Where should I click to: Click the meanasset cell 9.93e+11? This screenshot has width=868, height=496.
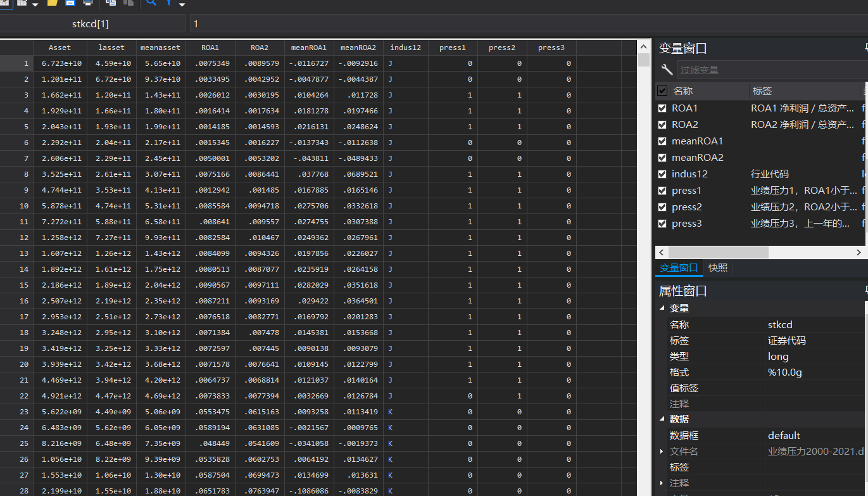[161, 238]
